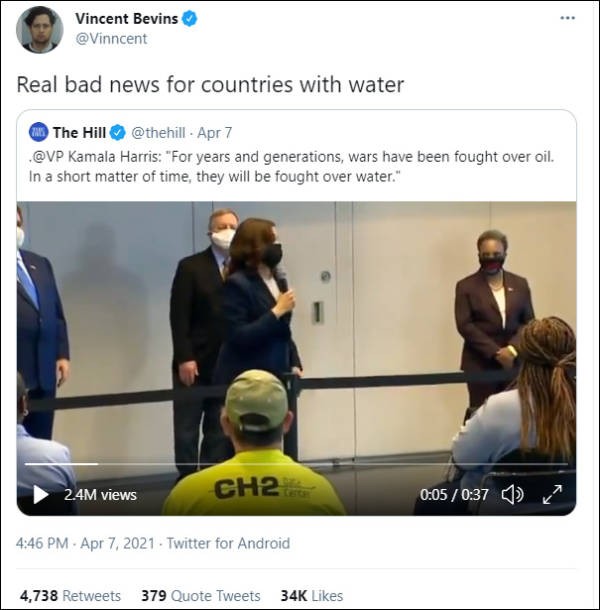The image size is (600, 610).
Task: Click Vincent Bevins' verified badge
Action: (189, 19)
